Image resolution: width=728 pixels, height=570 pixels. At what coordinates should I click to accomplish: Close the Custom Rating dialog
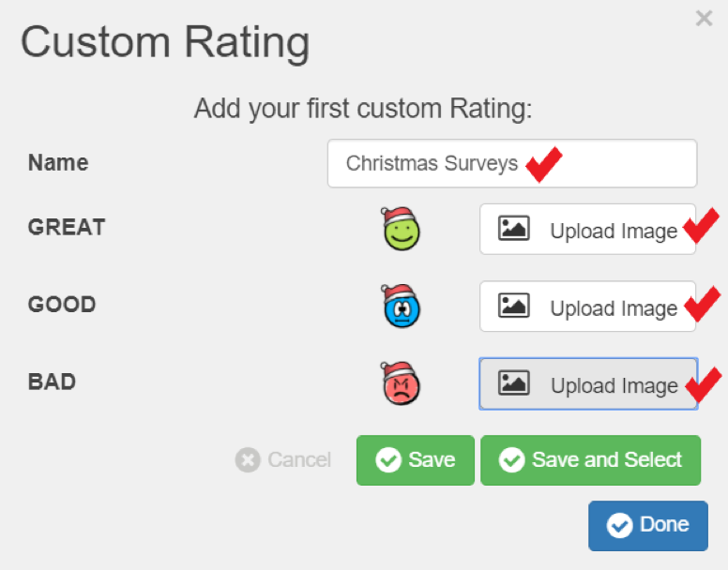click(704, 19)
